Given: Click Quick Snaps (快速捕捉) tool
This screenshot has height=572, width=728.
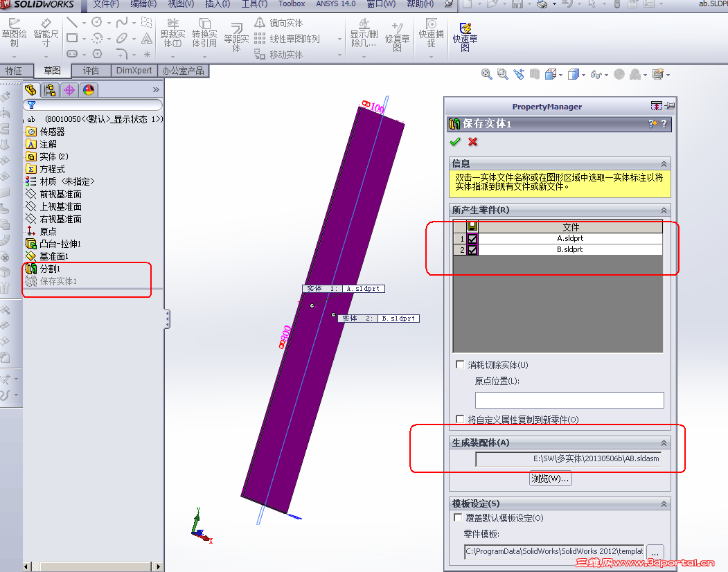Looking at the screenshot, I should (431, 33).
